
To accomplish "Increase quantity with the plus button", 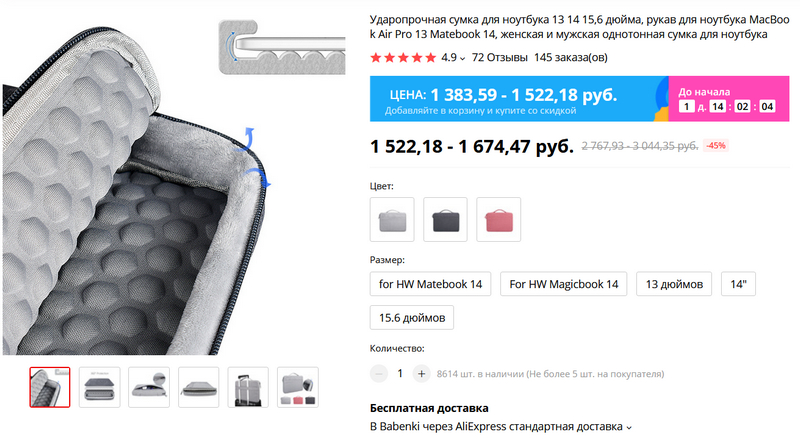I will click(x=421, y=374).
